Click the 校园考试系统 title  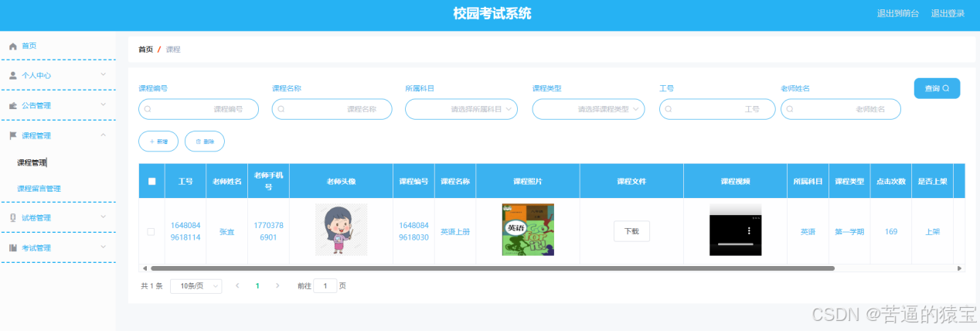point(492,14)
